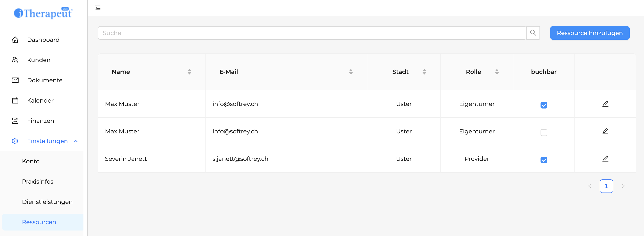
Task: Uncheck buchbar for Severin Janett
Action: click(x=543, y=160)
